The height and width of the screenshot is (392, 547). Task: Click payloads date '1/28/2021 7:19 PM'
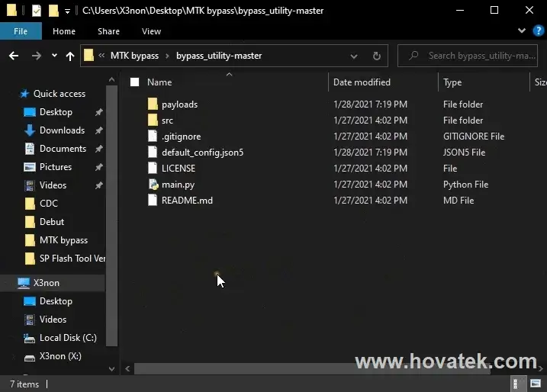pyautogui.click(x=370, y=104)
